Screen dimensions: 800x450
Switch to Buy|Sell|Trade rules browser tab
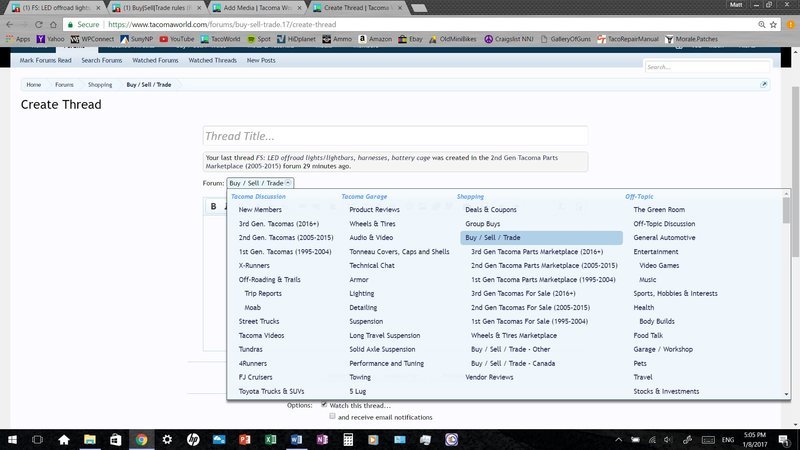(157, 8)
